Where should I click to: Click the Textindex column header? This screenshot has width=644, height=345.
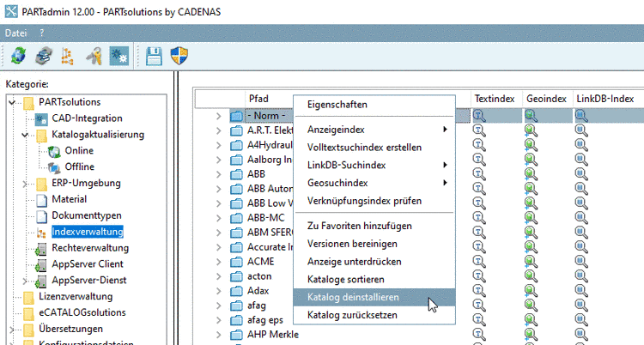[x=495, y=99]
